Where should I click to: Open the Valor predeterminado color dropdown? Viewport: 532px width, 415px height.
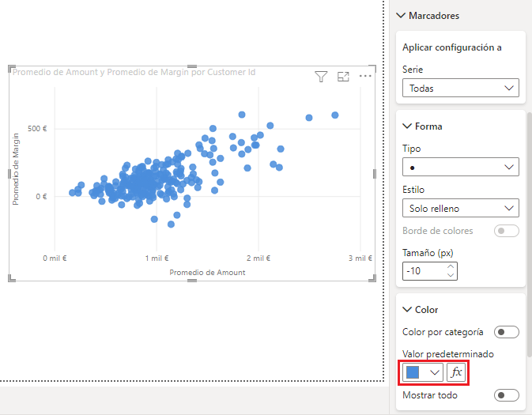tap(423, 372)
